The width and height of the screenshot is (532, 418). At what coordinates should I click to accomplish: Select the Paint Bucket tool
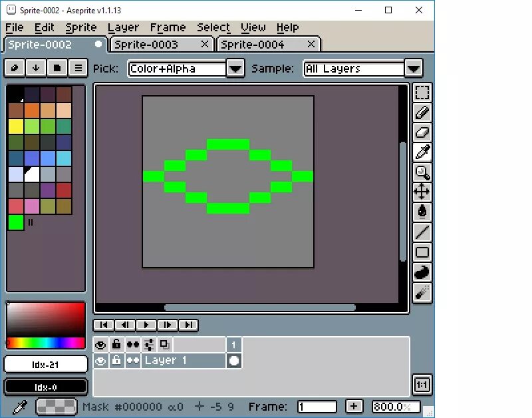[x=422, y=212]
